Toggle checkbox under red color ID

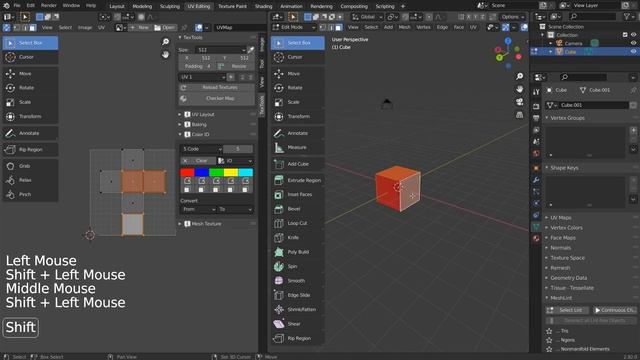pyautogui.click(x=187, y=190)
